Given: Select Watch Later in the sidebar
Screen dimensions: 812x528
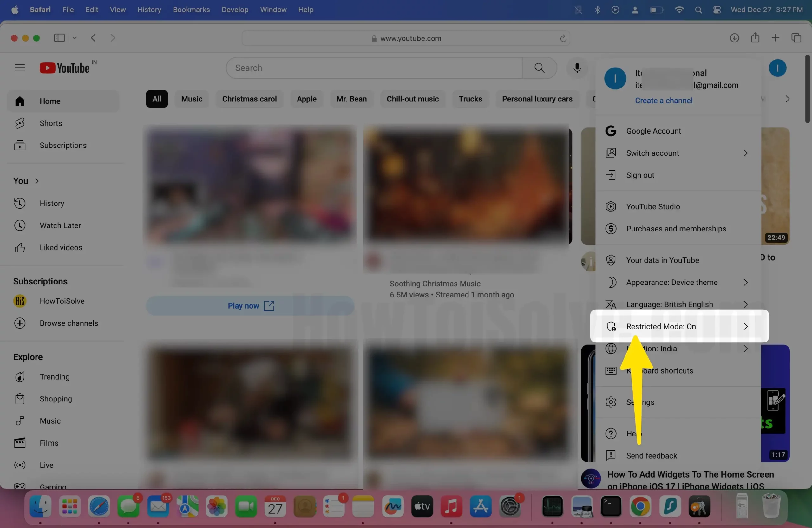Looking at the screenshot, I should [x=61, y=225].
